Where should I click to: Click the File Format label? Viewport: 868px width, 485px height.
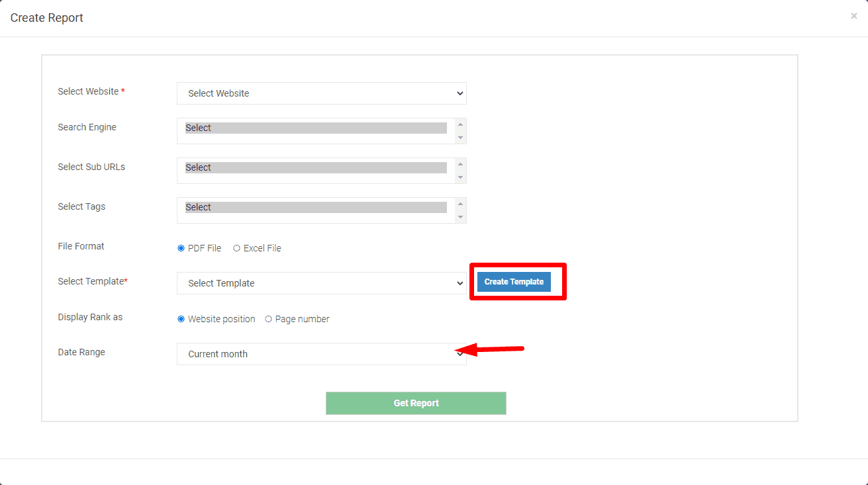81,246
